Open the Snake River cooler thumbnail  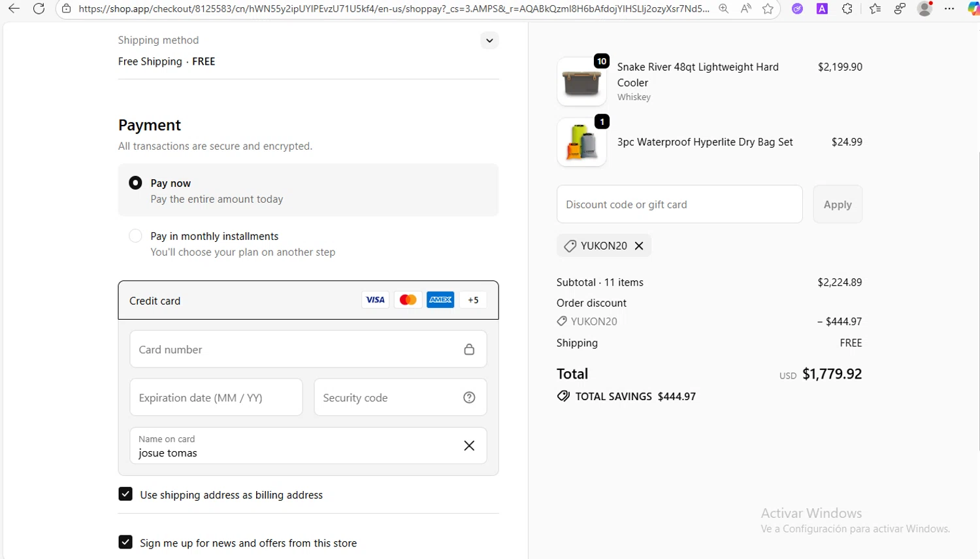pos(581,82)
